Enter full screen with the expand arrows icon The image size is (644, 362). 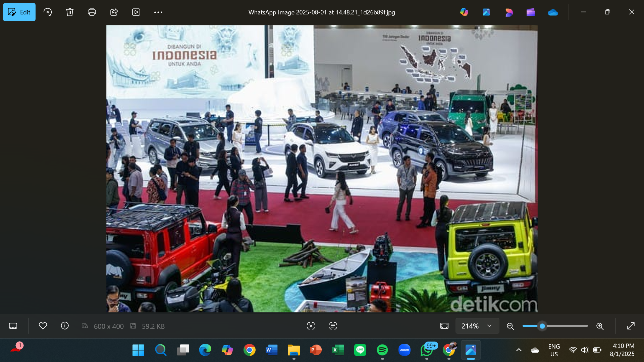point(631,326)
